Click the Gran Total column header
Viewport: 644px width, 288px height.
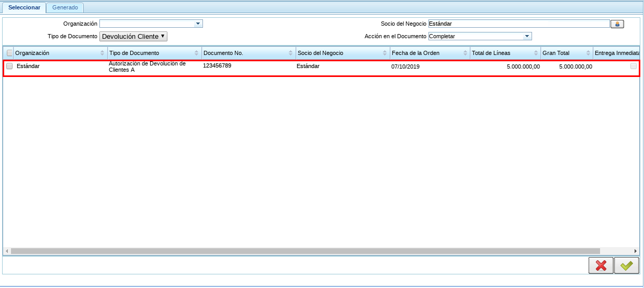[x=556, y=53]
